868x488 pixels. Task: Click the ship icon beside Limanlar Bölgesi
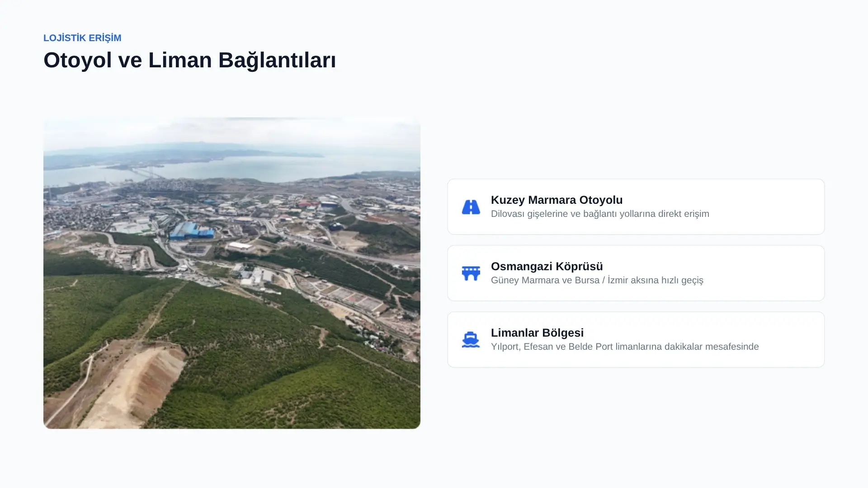point(471,340)
